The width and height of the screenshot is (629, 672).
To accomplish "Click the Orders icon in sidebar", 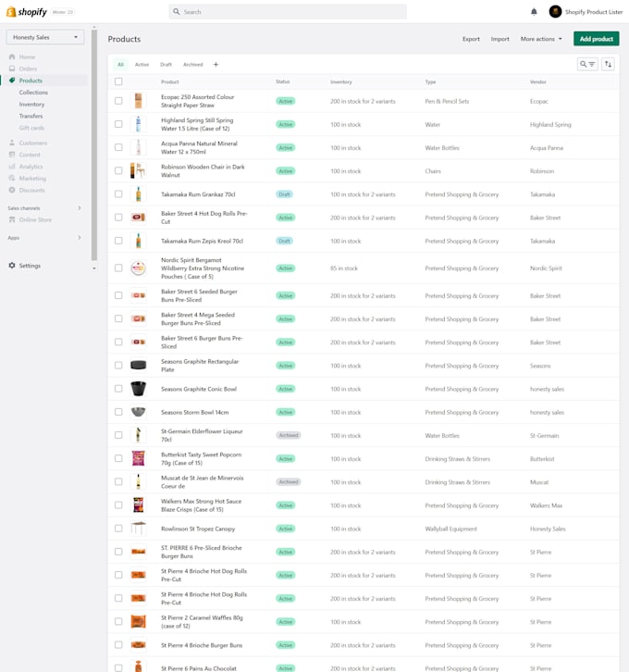I will pyautogui.click(x=12, y=68).
